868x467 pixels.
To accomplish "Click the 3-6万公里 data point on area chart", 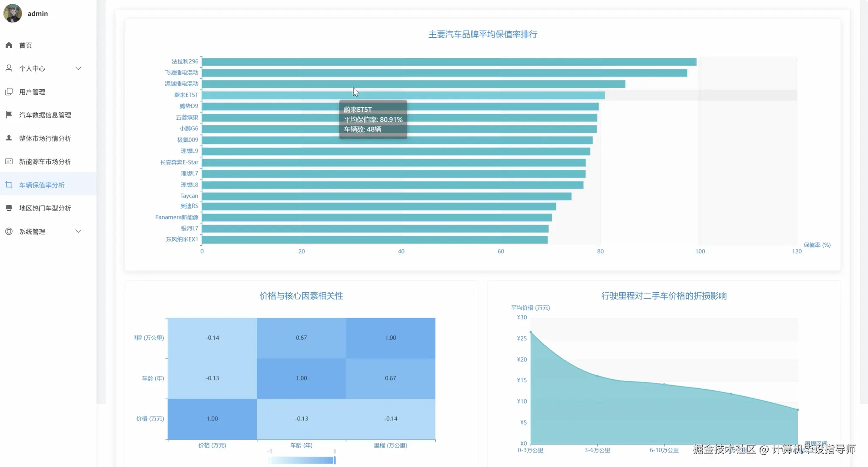I will [x=597, y=376].
